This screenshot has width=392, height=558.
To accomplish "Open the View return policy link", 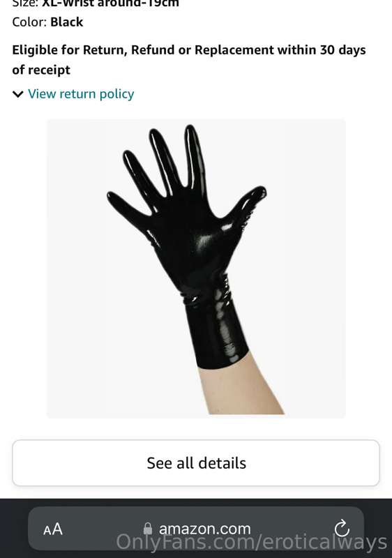I will pyautogui.click(x=81, y=94).
